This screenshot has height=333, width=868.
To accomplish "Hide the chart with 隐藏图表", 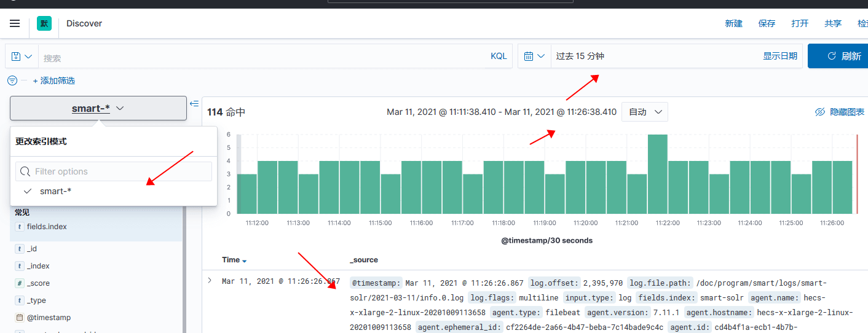I will pos(840,112).
